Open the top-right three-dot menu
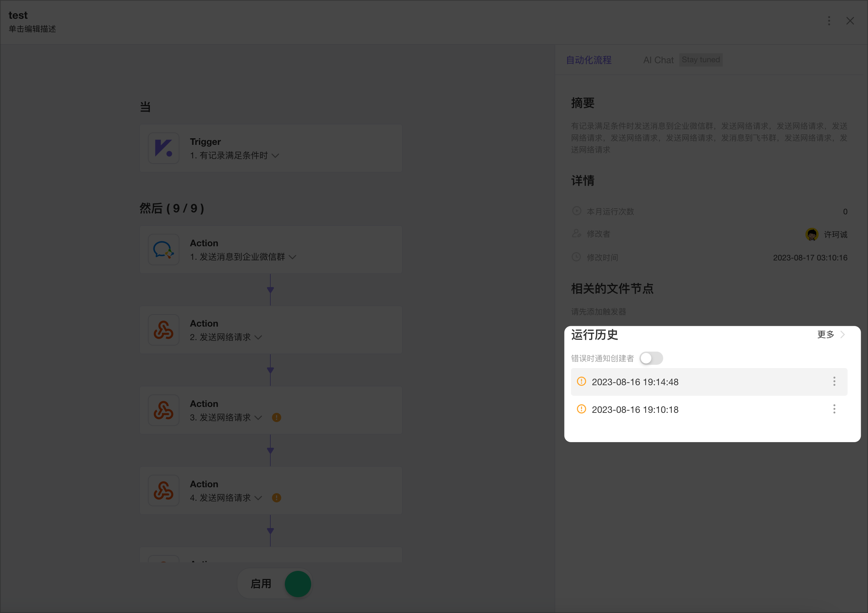 click(x=829, y=21)
